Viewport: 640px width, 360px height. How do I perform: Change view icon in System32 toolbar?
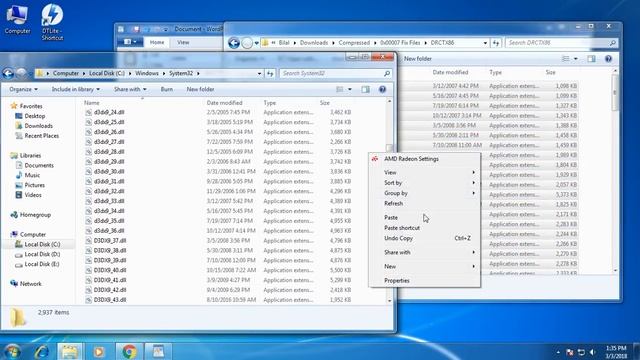[340, 89]
